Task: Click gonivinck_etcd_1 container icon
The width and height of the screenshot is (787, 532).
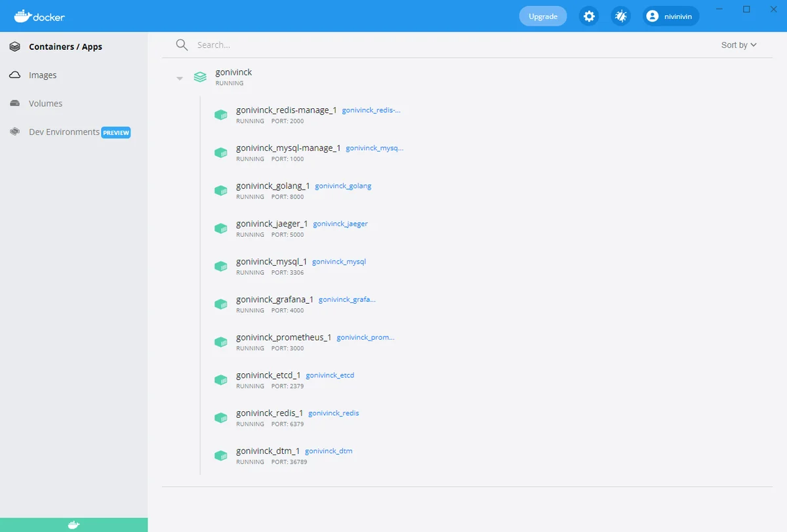Action: point(221,380)
